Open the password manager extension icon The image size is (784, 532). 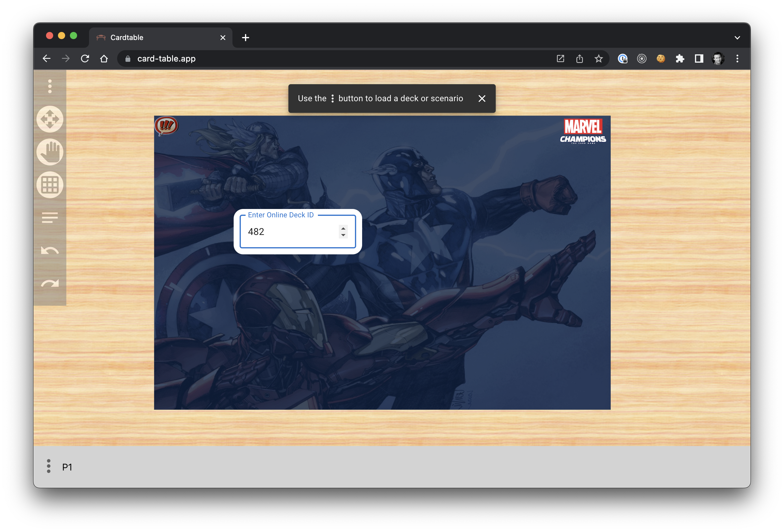tap(623, 59)
